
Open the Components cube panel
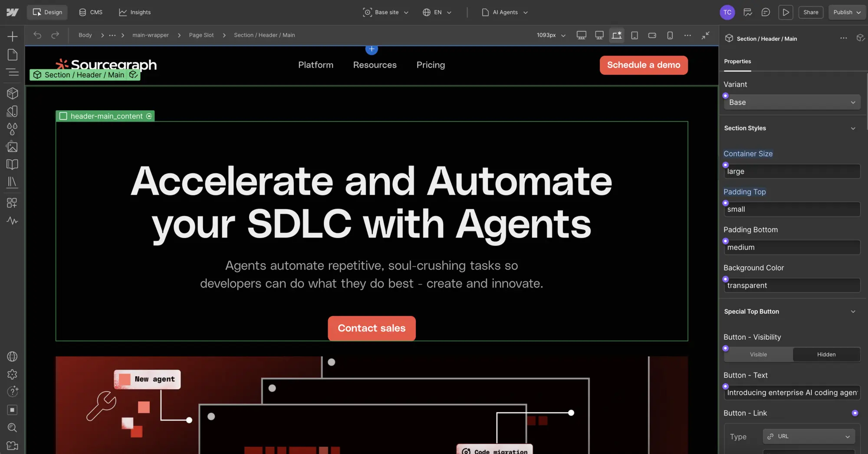point(12,93)
